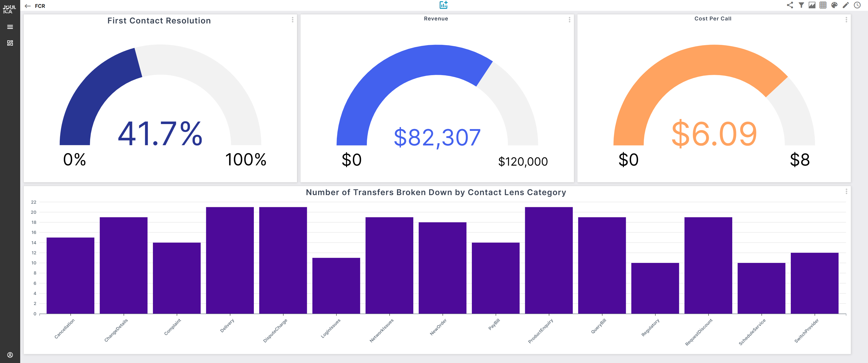Open options menu for First Contact Resolution
The image size is (868, 363).
(x=292, y=20)
